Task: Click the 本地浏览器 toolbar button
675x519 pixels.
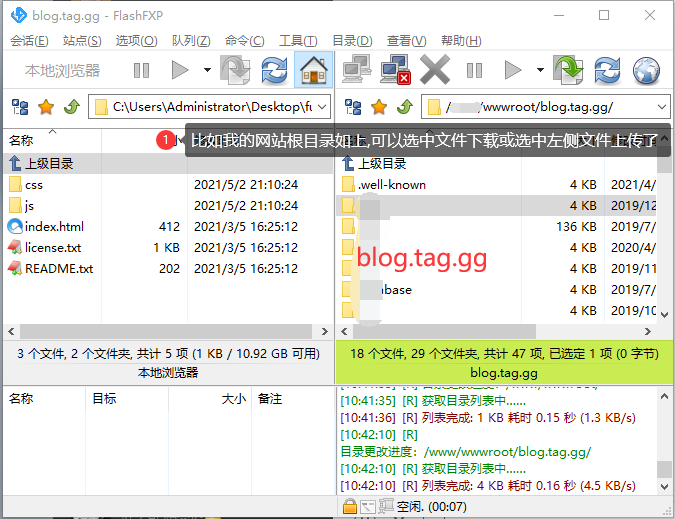Action: pos(63,71)
